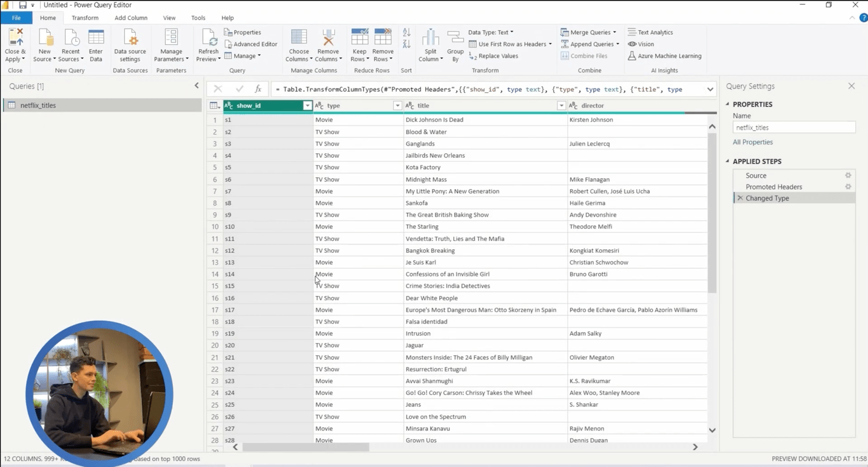Select the Source applied step

coord(794,175)
